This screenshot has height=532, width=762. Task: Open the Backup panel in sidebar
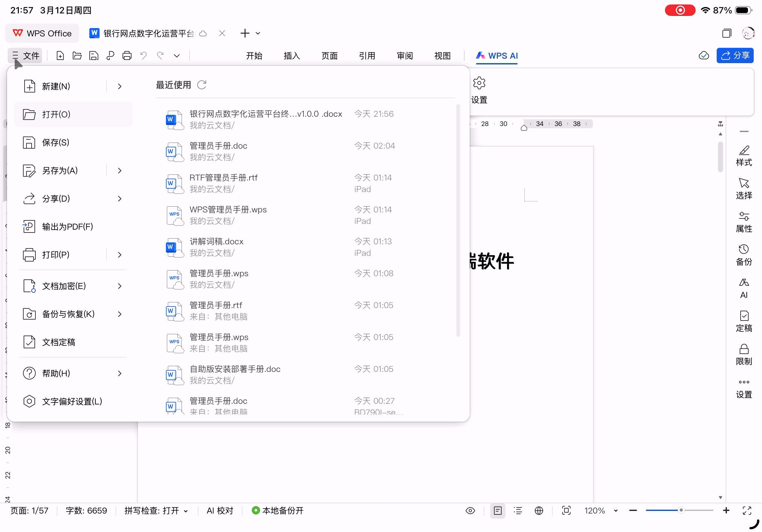tap(743, 255)
